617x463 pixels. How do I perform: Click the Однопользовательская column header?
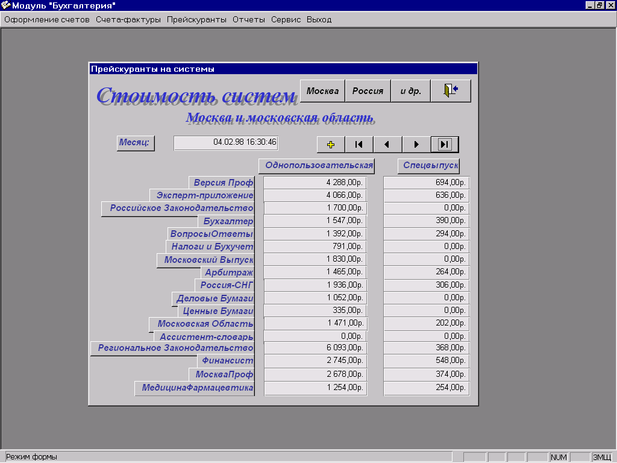pyautogui.click(x=317, y=166)
